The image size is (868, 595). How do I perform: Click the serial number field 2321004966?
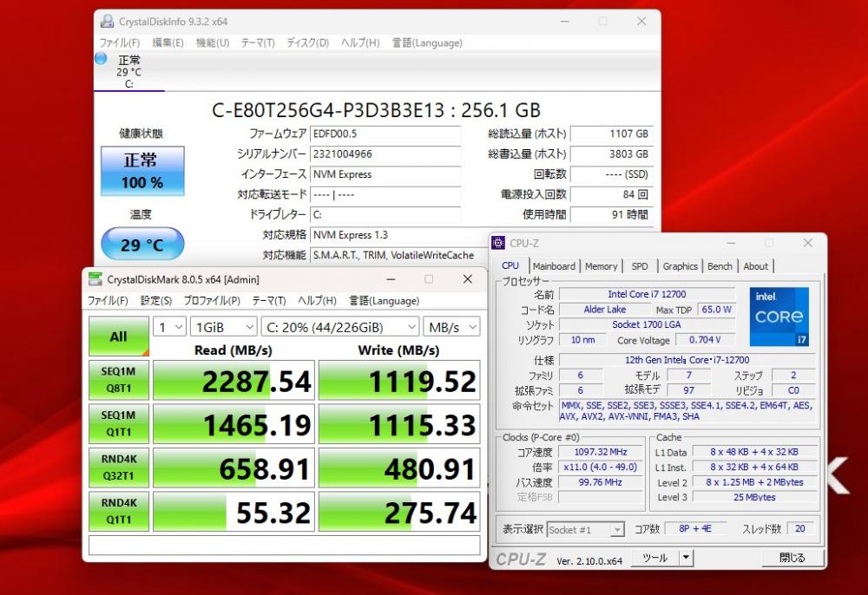(385, 154)
